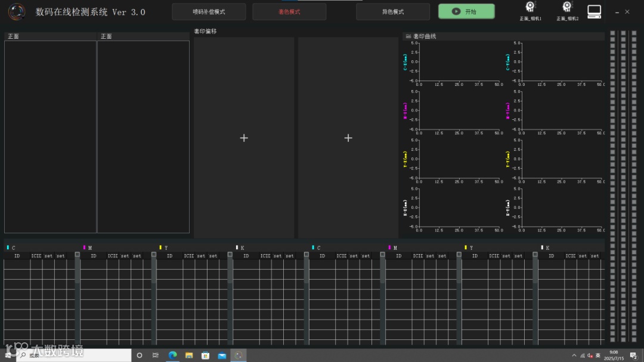The height and width of the screenshot is (362, 644).
Task: Click ID column header in first Y table
Action: click(169, 256)
